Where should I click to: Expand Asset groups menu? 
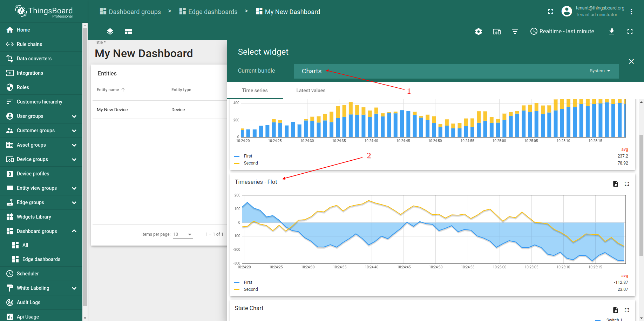coord(41,145)
